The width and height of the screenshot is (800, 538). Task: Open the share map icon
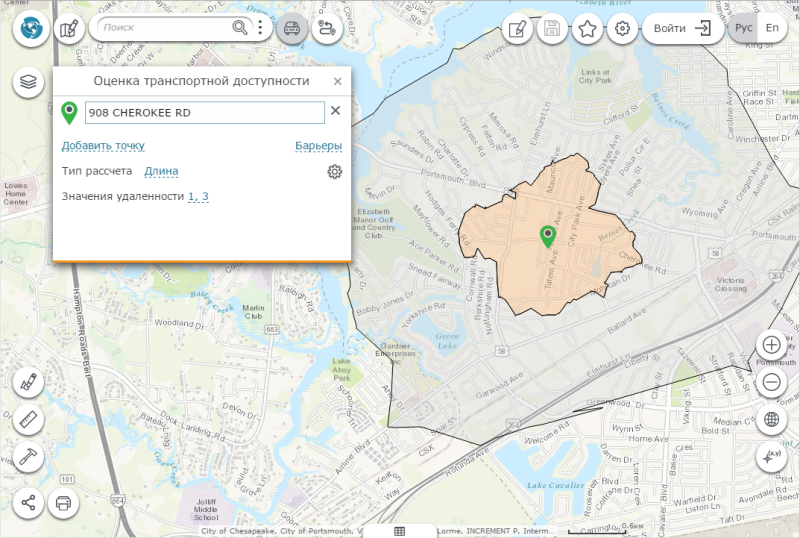[x=28, y=502]
